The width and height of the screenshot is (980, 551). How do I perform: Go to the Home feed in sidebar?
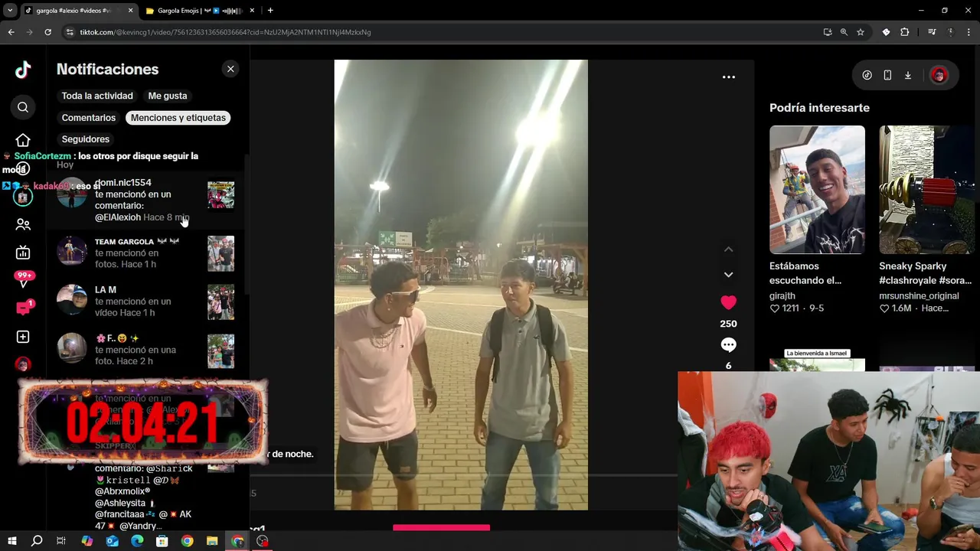[x=23, y=141]
